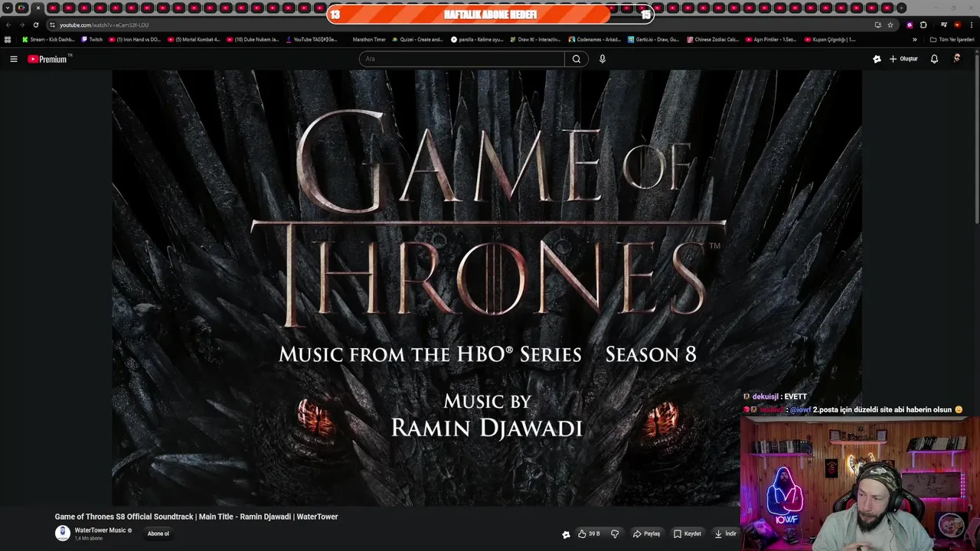Click the YouTube search box
Screen dimensions: 980x551
click(x=462, y=59)
